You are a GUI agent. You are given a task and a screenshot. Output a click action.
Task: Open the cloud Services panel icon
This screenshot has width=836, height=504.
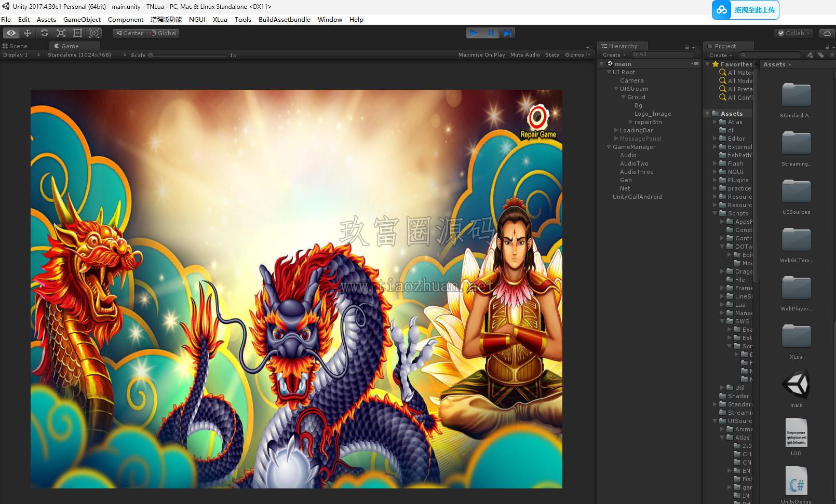pos(827,33)
